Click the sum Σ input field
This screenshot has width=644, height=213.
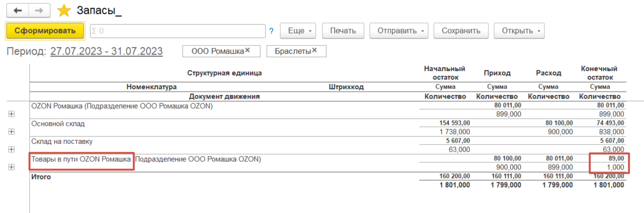coord(178,31)
